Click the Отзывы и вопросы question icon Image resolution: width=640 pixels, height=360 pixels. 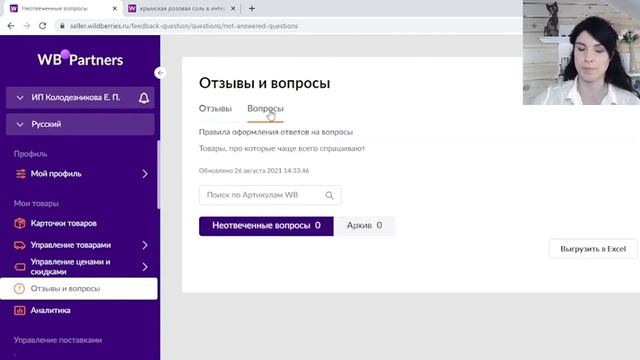[19, 289]
